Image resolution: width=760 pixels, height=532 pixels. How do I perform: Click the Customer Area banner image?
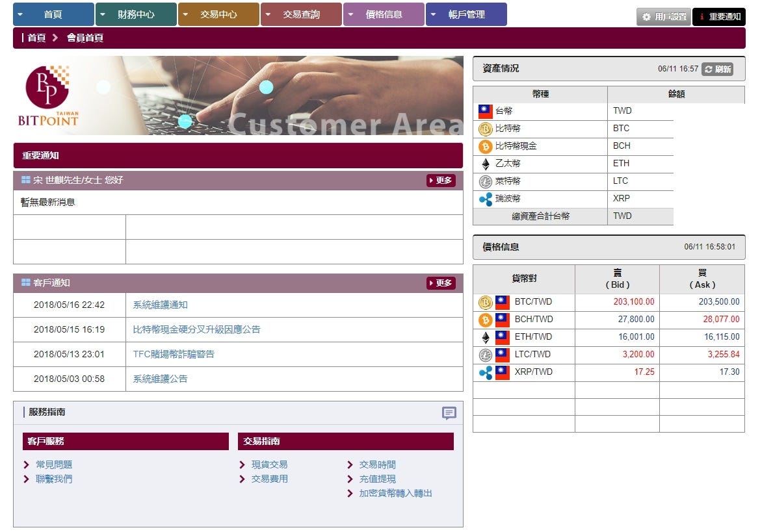coord(238,95)
